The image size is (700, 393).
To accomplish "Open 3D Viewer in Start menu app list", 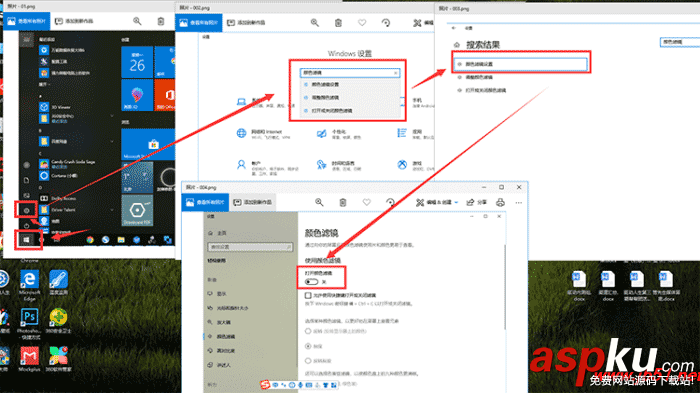I will 55,107.
